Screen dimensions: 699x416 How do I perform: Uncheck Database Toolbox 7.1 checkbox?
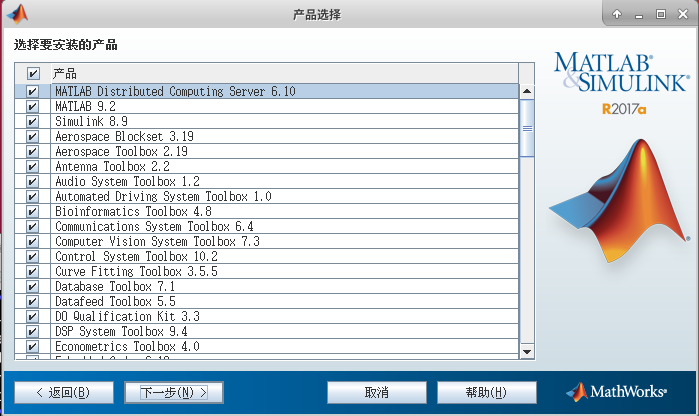tap(32, 286)
